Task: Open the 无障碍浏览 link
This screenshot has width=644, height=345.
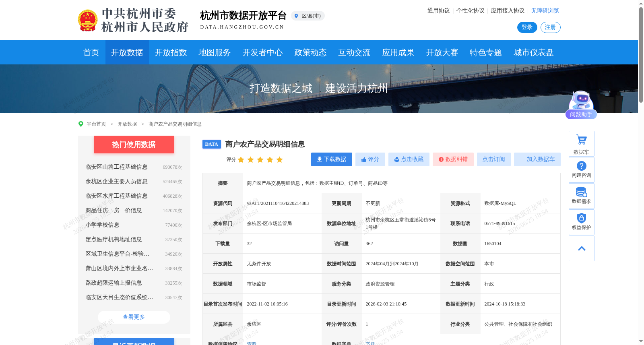Action: click(x=545, y=11)
